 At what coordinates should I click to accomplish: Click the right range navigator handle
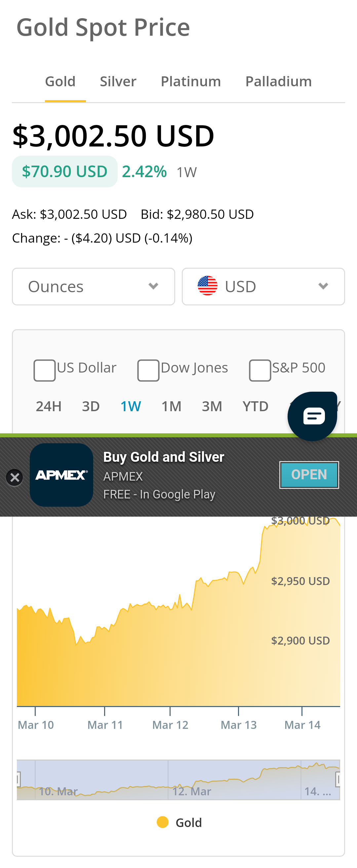pyautogui.click(x=338, y=779)
